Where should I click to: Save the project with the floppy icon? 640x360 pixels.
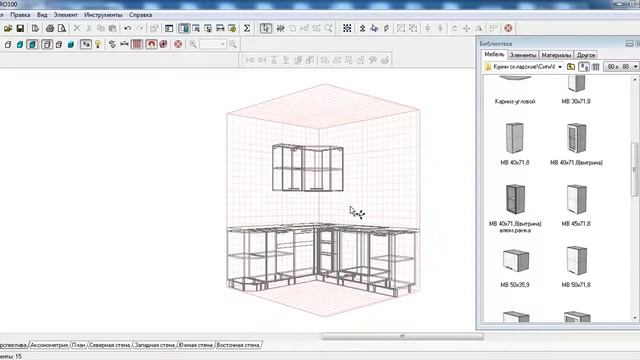[x=20, y=28]
